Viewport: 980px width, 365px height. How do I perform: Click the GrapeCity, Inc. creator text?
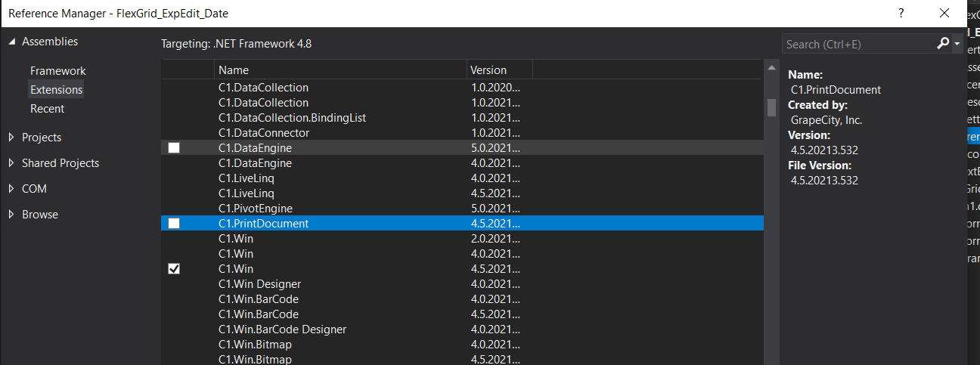(x=826, y=120)
